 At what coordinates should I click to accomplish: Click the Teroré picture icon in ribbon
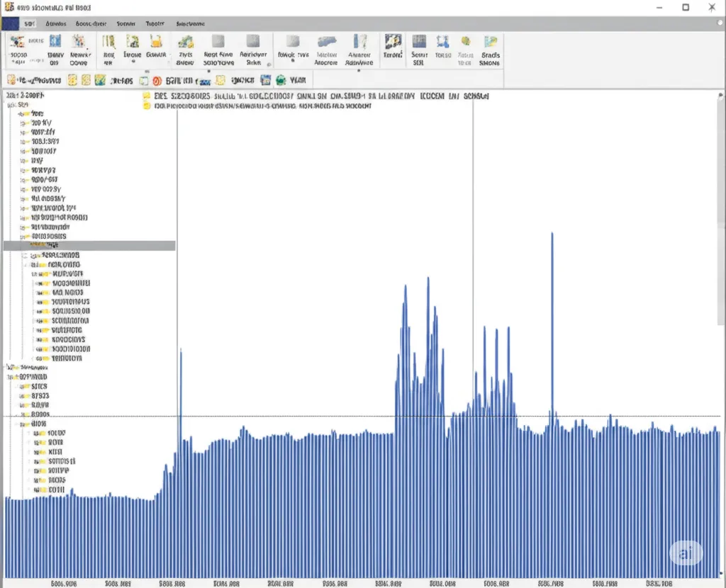coord(393,42)
